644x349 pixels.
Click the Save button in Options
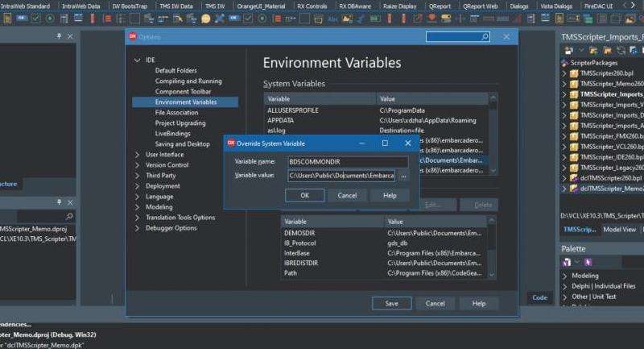click(391, 304)
